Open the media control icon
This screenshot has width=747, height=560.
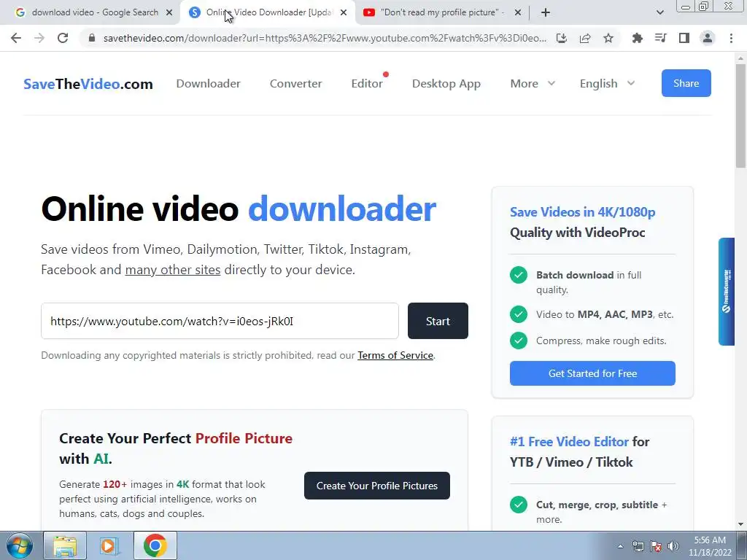point(661,38)
